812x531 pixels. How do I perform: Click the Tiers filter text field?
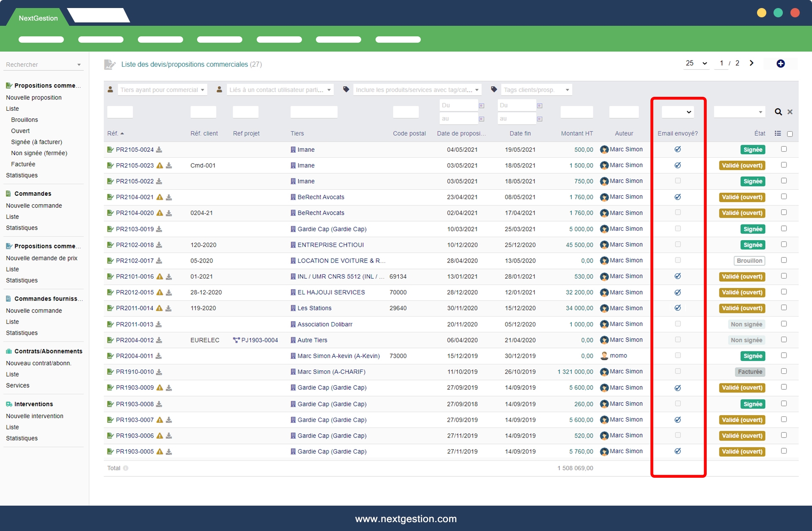tap(313, 112)
